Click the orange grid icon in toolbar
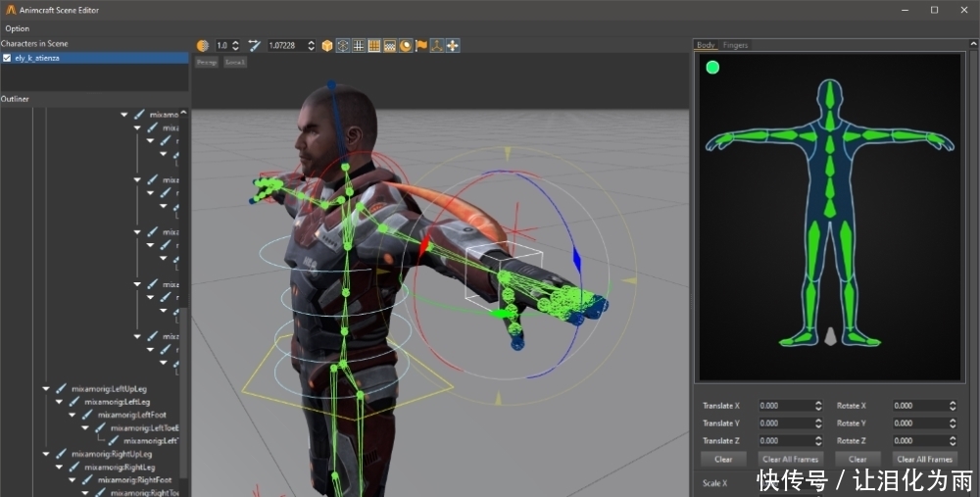This screenshot has height=497, width=980. (x=374, y=45)
